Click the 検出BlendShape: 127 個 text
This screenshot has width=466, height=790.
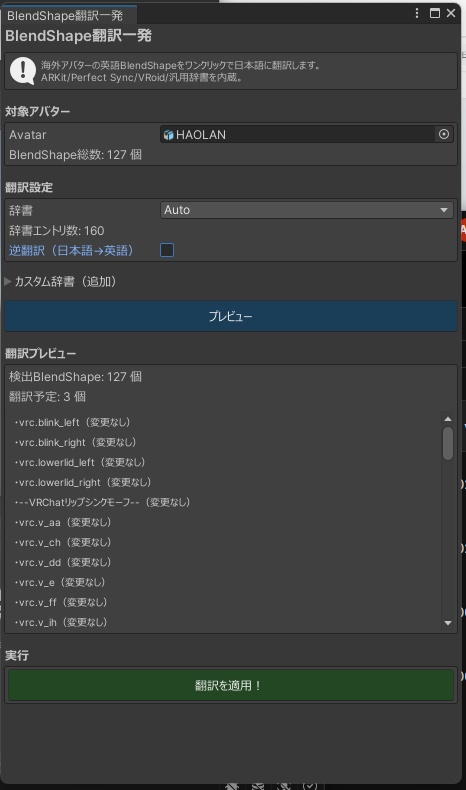click(x=76, y=377)
